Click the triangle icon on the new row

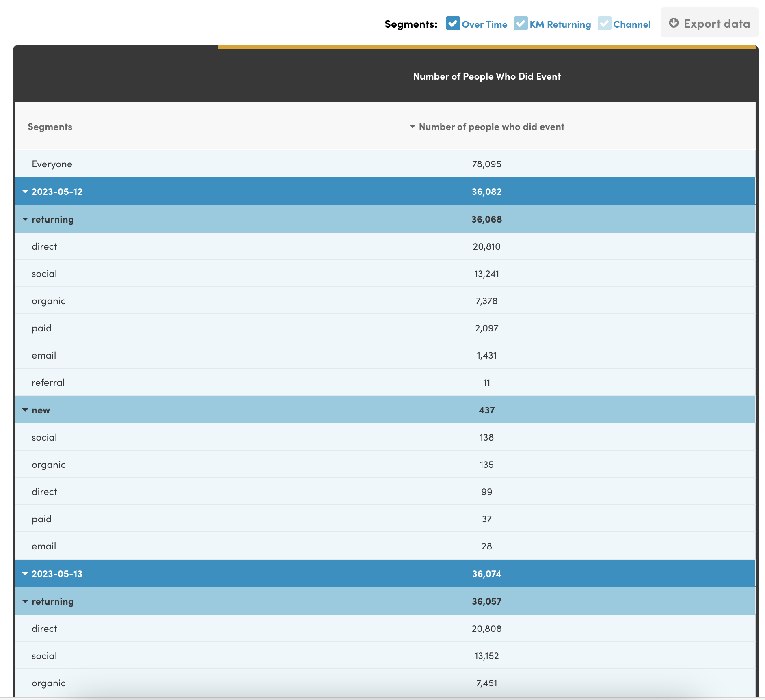pyautogui.click(x=25, y=410)
